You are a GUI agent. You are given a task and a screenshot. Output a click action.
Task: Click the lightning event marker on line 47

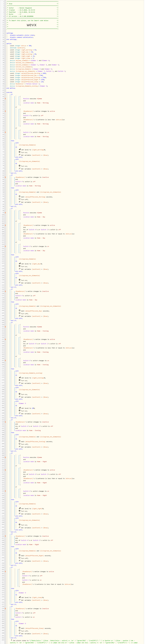(5, 99)
